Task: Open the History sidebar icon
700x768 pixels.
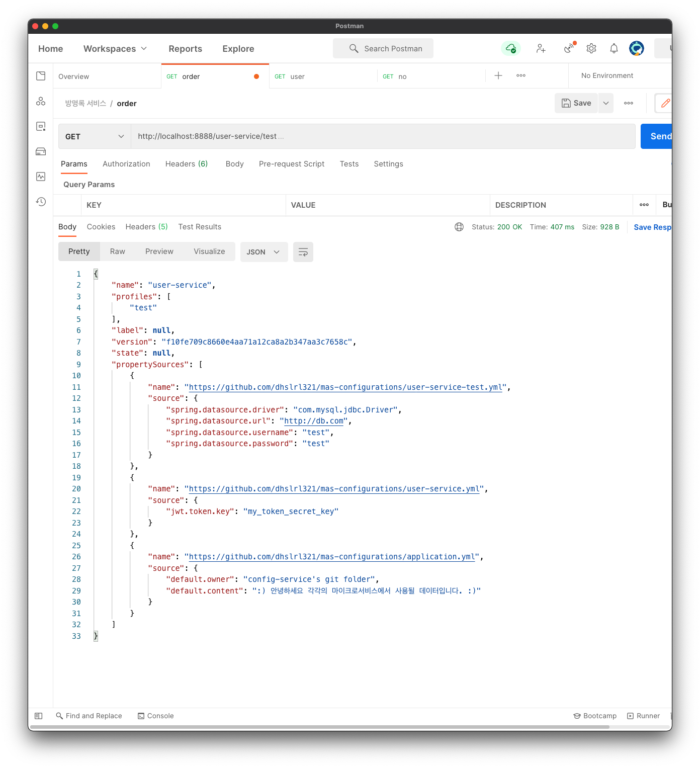Action: click(x=41, y=202)
